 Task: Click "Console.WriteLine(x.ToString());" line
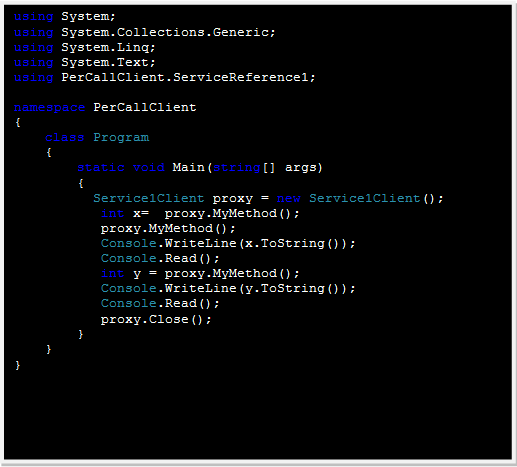click(228, 244)
